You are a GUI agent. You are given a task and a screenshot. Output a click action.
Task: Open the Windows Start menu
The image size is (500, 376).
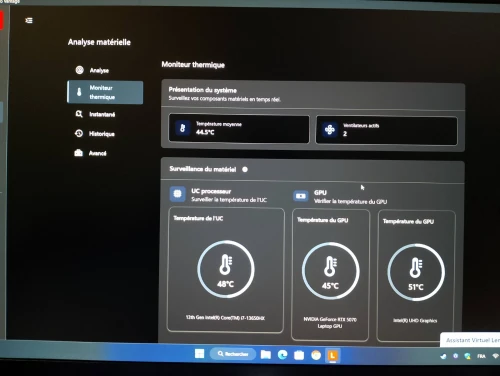(199, 354)
